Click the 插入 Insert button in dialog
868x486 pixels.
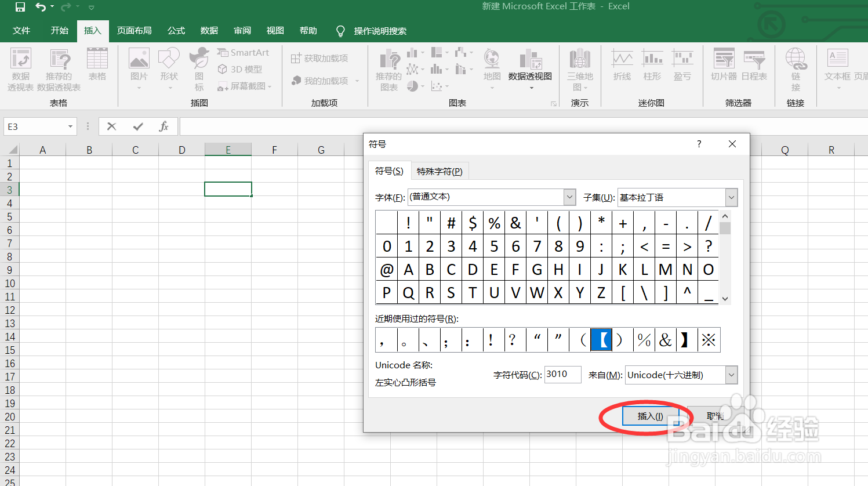(651, 416)
